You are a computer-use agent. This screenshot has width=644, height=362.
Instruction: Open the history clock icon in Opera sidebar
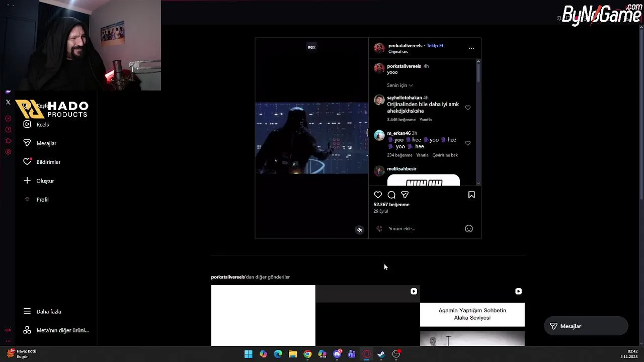[8, 130]
